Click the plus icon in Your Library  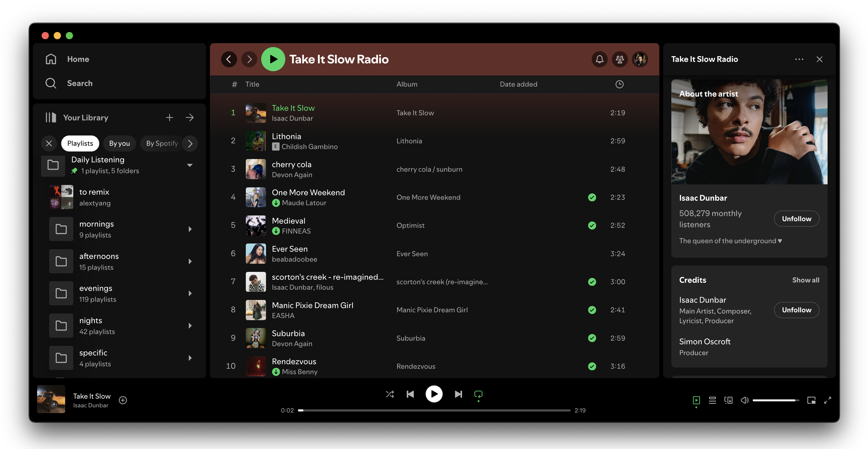tap(169, 117)
